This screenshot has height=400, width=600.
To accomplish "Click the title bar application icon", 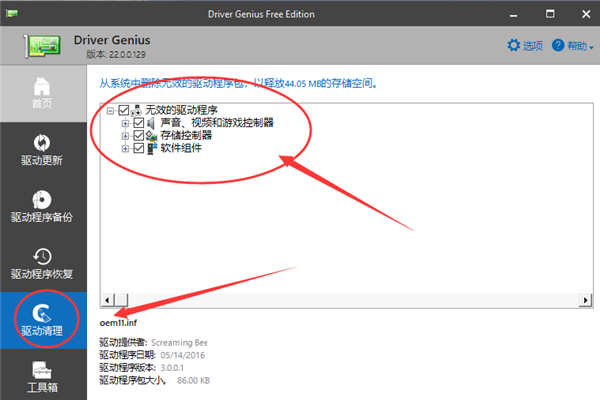I will [x=12, y=14].
